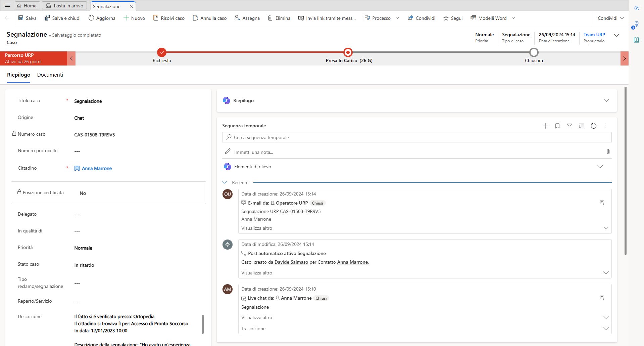Image resolution: width=644 pixels, height=346 pixels.
Task: Open the Anna Marrone Cittadino link
Action: click(97, 168)
